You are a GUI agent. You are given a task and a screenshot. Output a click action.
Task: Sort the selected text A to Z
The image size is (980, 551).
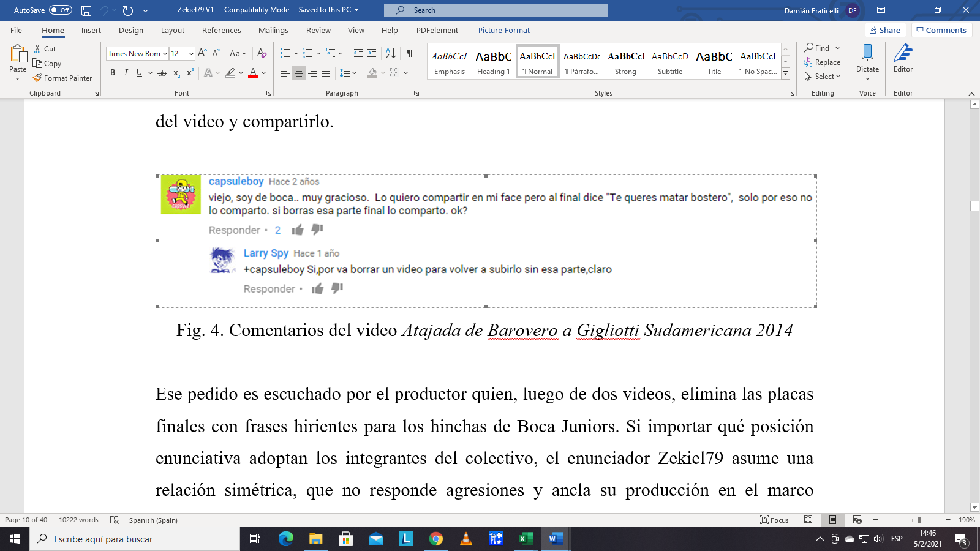(x=391, y=53)
